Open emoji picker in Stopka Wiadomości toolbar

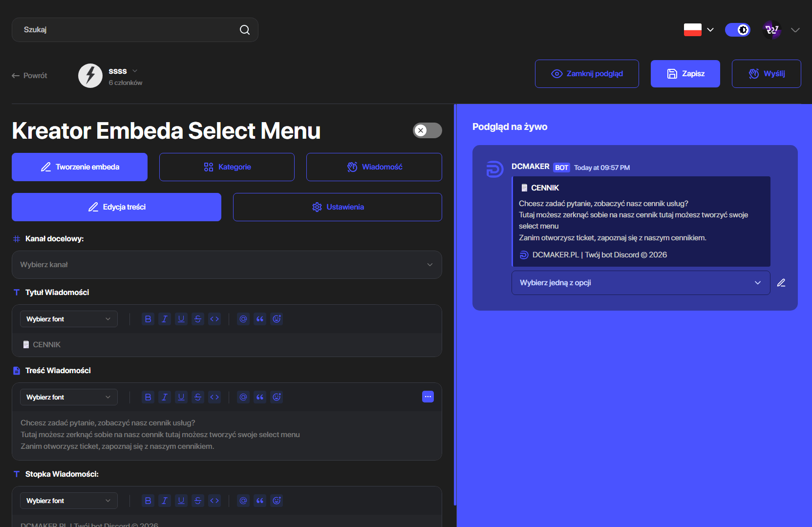(x=277, y=501)
